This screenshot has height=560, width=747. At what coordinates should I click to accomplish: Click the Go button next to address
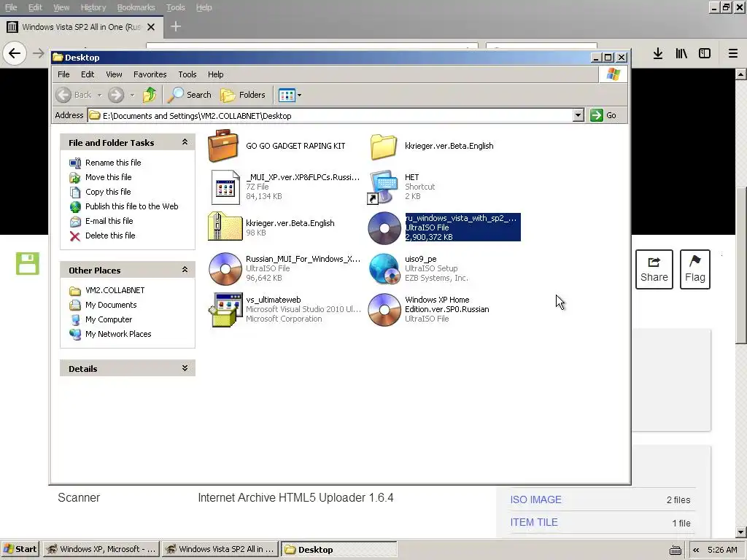603,115
